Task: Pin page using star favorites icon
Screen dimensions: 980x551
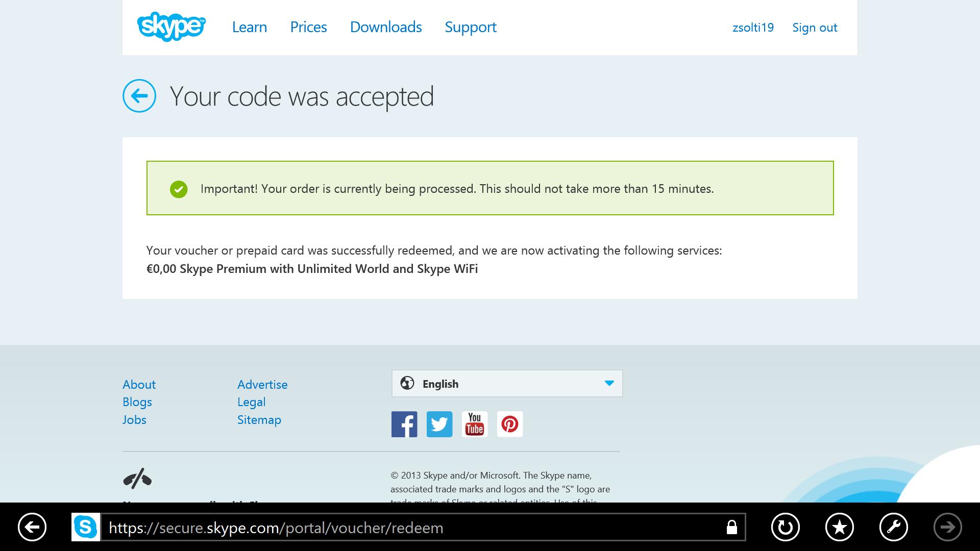Action: [x=839, y=527]
